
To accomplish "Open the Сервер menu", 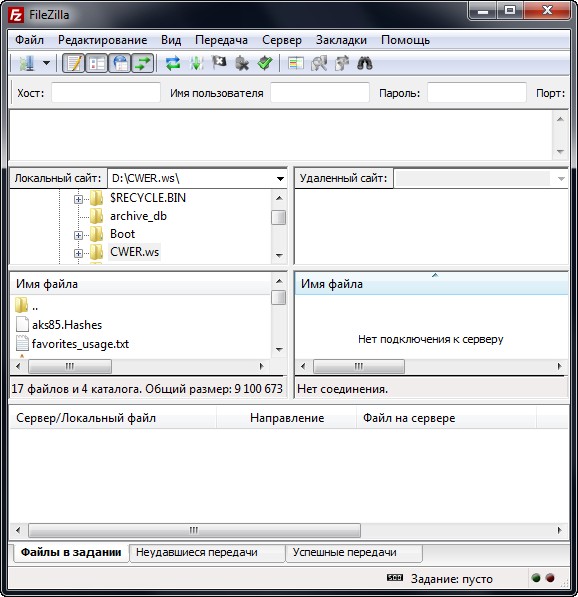I will coord(282,40).
